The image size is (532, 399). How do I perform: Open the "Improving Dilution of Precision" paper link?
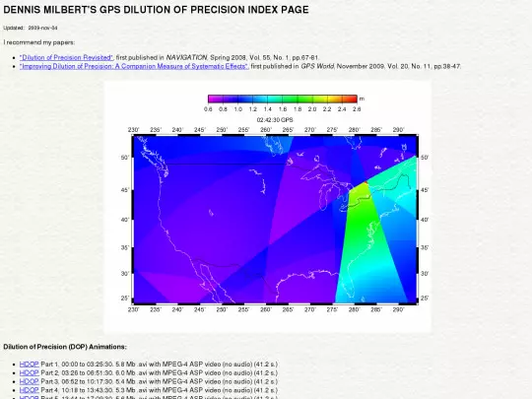tap(134, 67)
